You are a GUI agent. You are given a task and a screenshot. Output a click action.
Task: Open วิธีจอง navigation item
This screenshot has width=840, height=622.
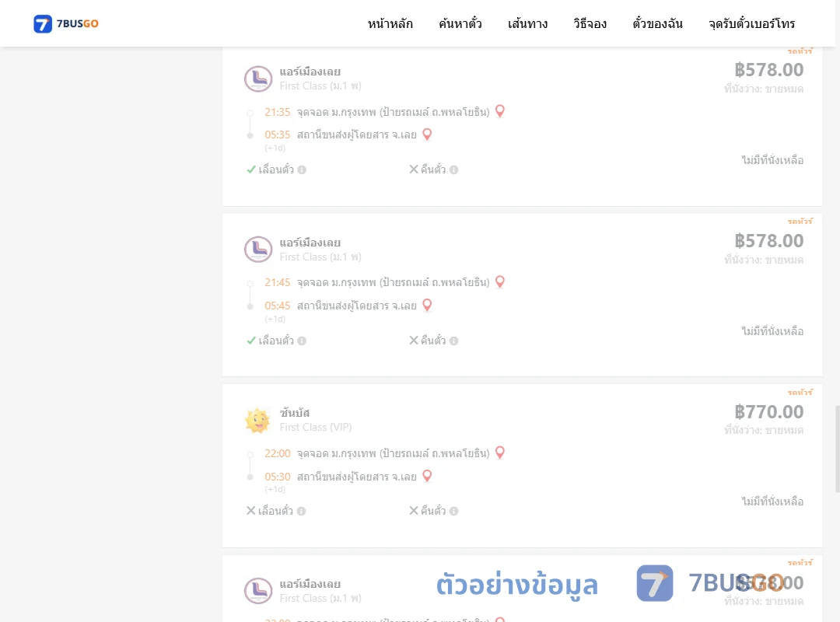[x=590, y=23]
